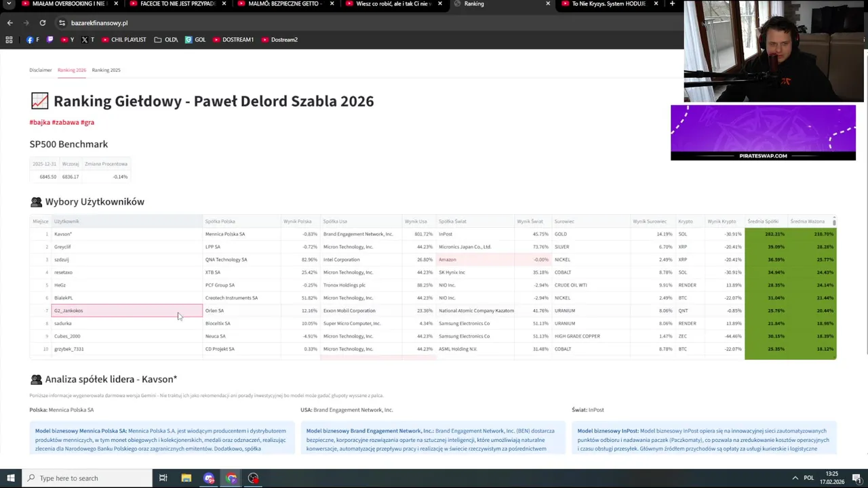Screen dimensions: 868x488
Task: Click the Amazon cell highlighted in red
Action: [x=475, y=260]
